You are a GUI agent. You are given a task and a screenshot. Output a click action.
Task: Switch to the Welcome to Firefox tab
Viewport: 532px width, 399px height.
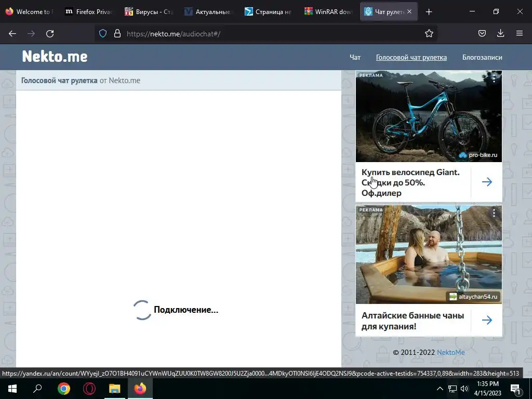(x=30, y=12)
